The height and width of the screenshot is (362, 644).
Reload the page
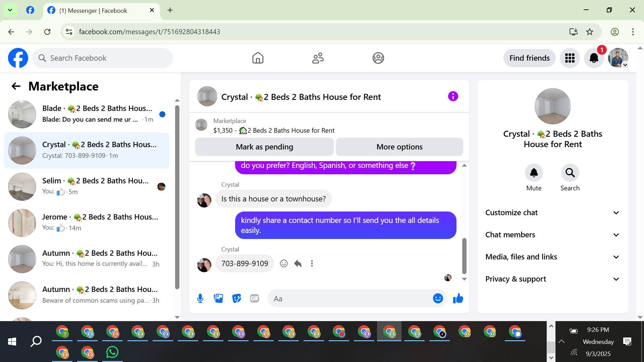pyautogui.click(x=47, y=32)
